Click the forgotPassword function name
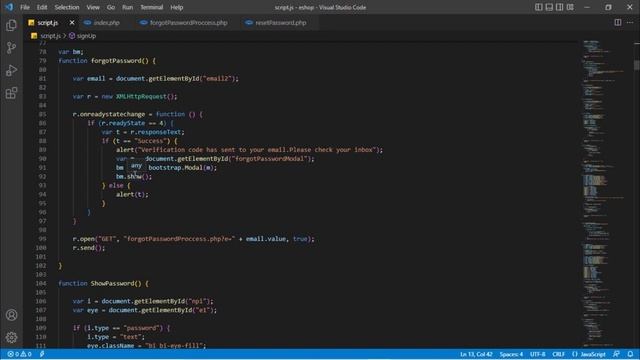The image size is (640, 360). (x=116, y=61)
